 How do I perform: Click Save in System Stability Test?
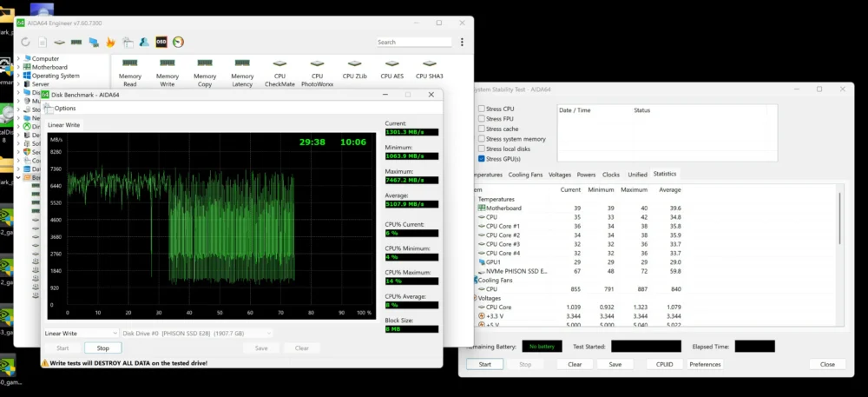[615, 364]
